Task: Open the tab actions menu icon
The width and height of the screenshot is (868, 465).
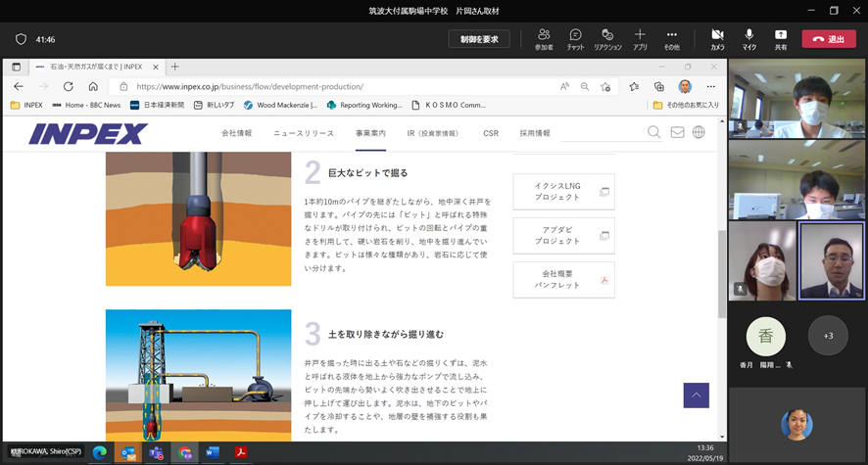Action: pos(16,67)
